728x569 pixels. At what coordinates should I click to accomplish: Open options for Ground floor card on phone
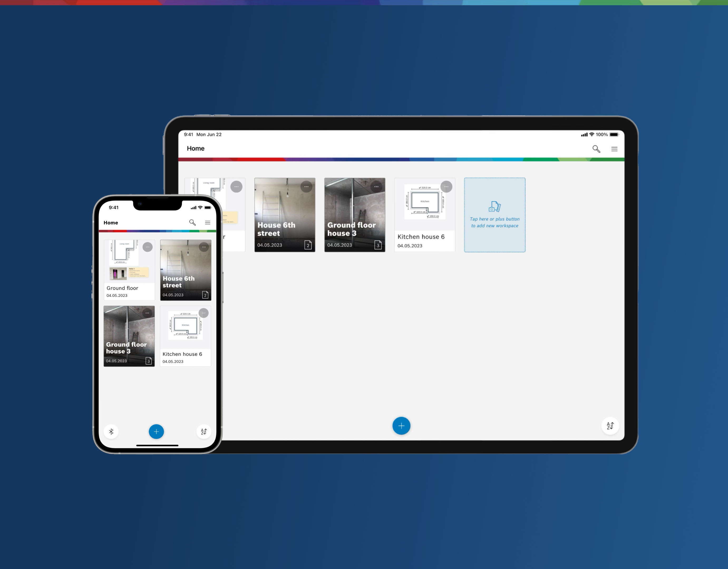click(148, 247)
